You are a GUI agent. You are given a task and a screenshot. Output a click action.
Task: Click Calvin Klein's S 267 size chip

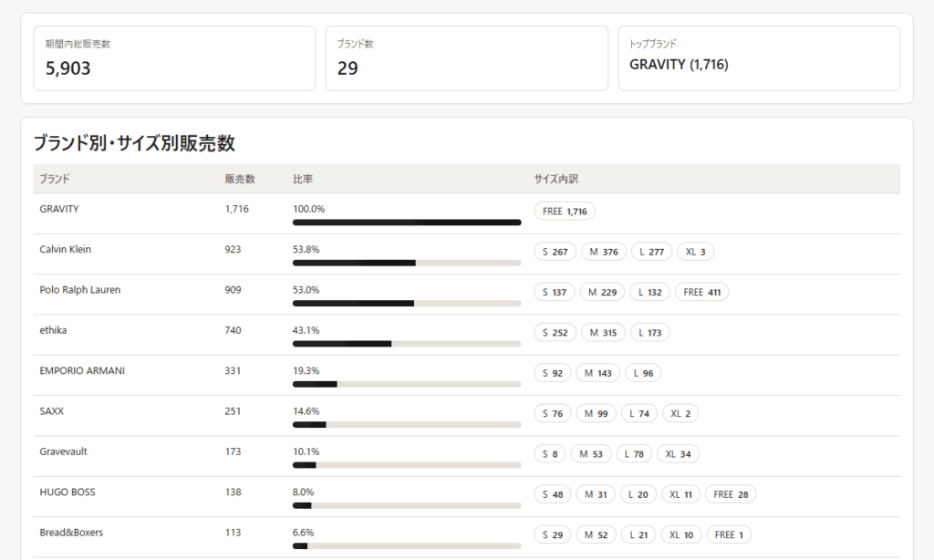click(x=555, y=252)
